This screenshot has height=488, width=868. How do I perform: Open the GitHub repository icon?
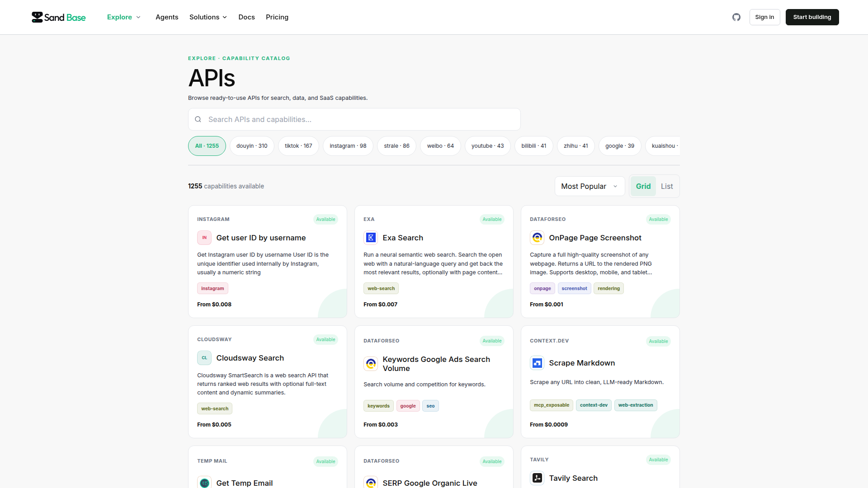click(x=736, y=17)
